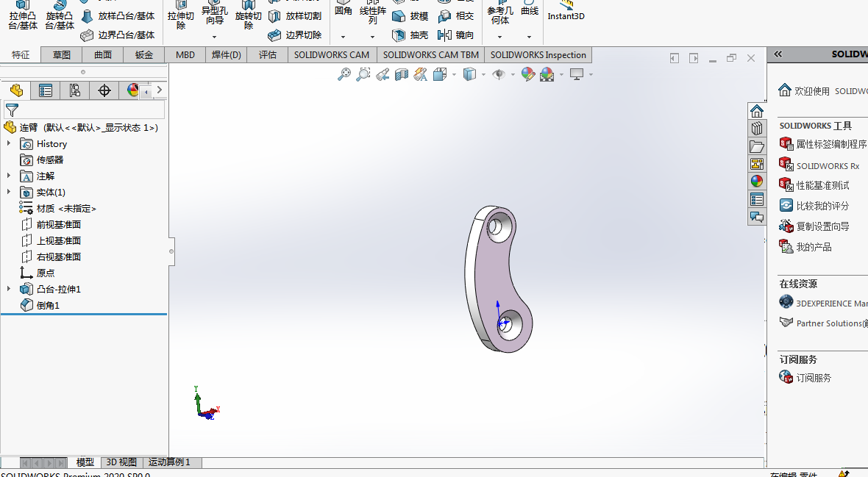868x477 pixels.
Task: Click the Edit Appearance color ball icon
Action: [x=528, y=74]
